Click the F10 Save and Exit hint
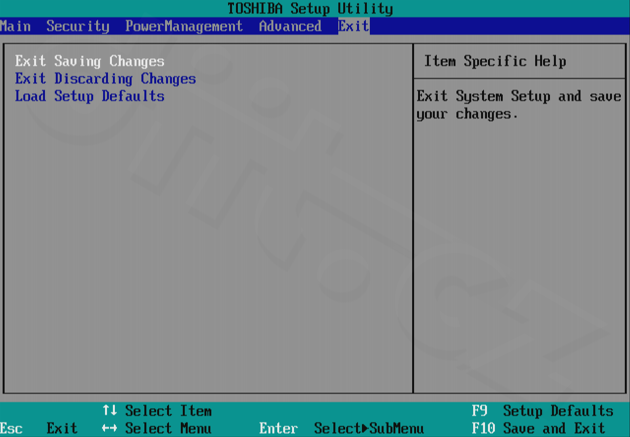 [538, 428]
